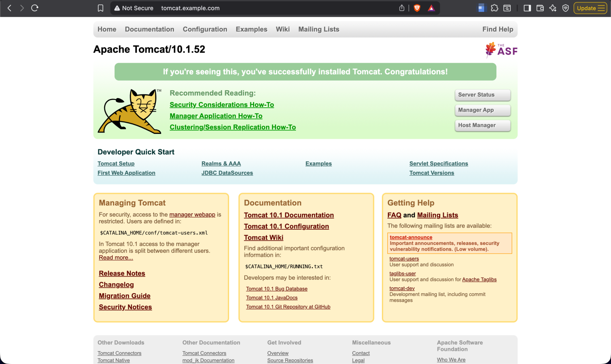The width and height of the screenshot is (611, 364).
Task: Open Brave VPN shield icon
Action: click(566, 8)
